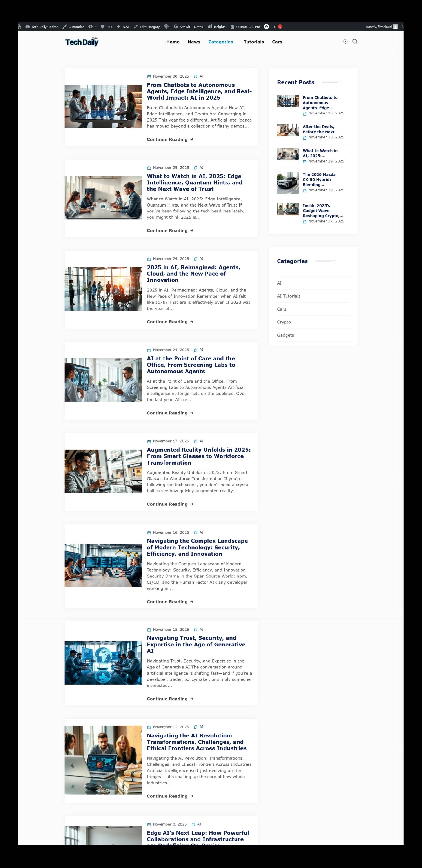This screenshot has height=868, width=422.
Task: Open 'Navigating the AI Revolution' post title
Action: coord(197,742)
